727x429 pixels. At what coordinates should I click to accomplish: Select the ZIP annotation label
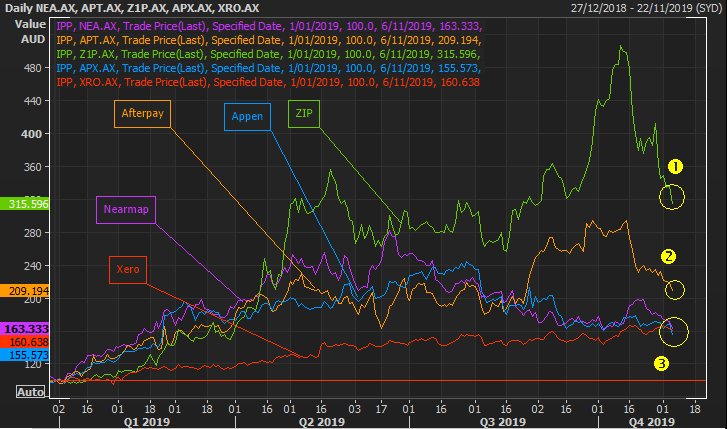tap(304, 114)
